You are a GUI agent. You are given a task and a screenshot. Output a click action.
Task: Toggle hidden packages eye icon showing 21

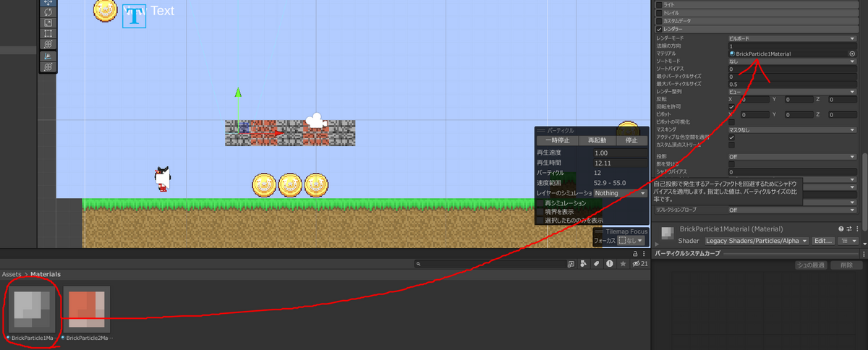(x=639, y=265)
